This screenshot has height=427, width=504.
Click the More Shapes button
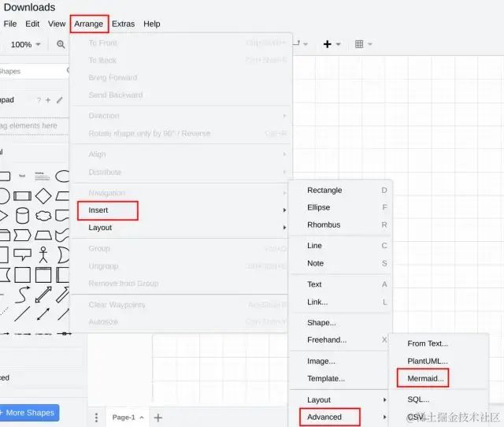tap(29, 413)
